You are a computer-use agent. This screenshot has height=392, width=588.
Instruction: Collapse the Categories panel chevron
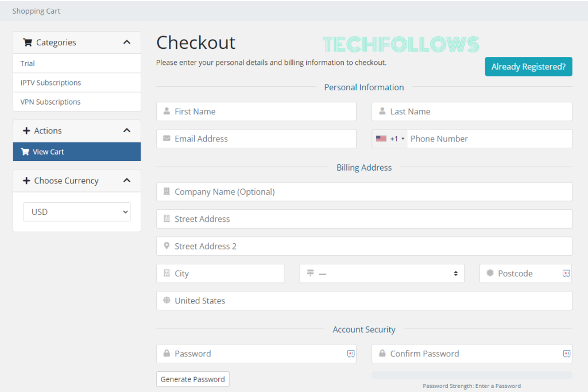click(127, 43)
